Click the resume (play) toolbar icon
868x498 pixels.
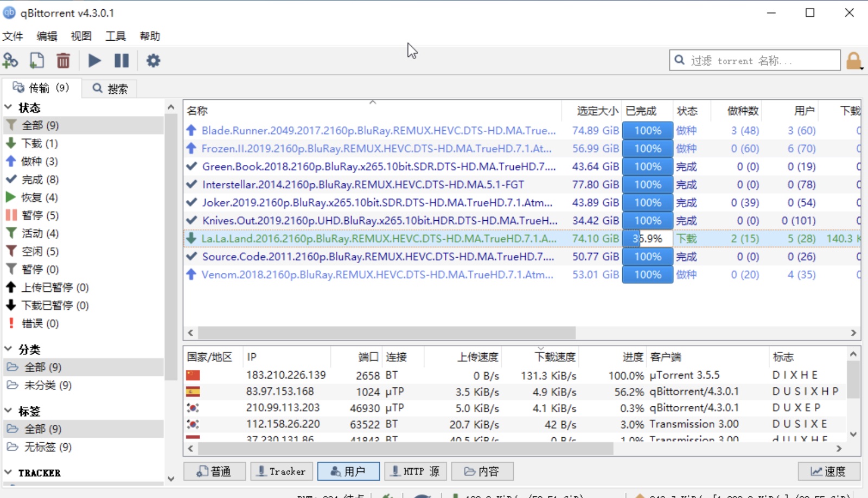click(94, 61)
